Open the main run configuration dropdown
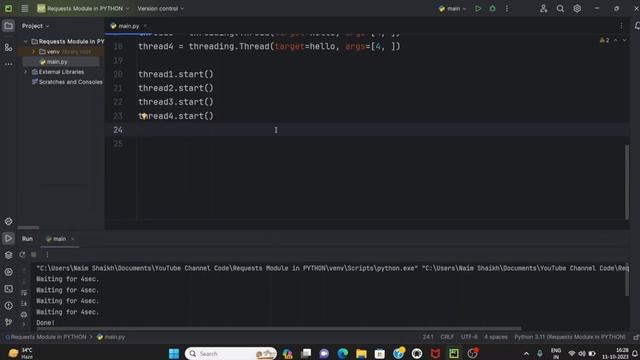Image resolution: width=640 pixels, height=360 pixels. [x=452, y=8]
